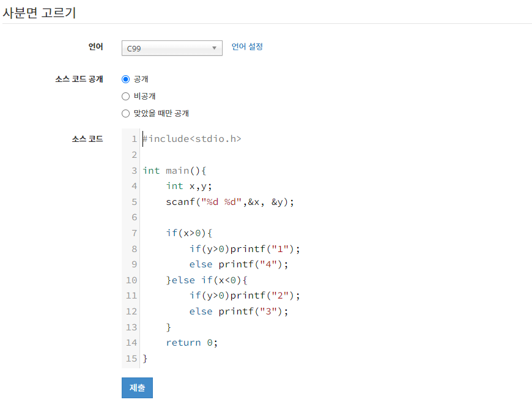Click the else printf("4"); line
Screen dimensions: 532x416
click(238, 264)
